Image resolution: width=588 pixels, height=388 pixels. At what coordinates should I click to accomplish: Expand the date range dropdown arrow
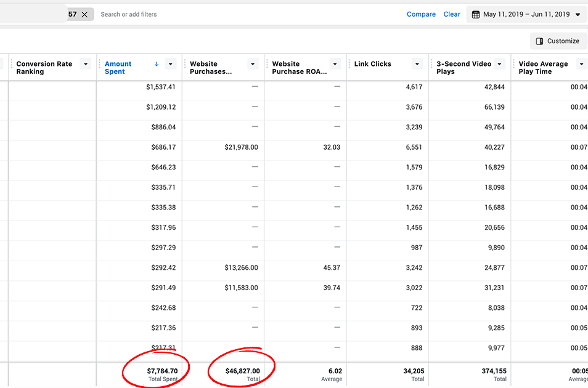pyautogui.click(x=578, y=14)
